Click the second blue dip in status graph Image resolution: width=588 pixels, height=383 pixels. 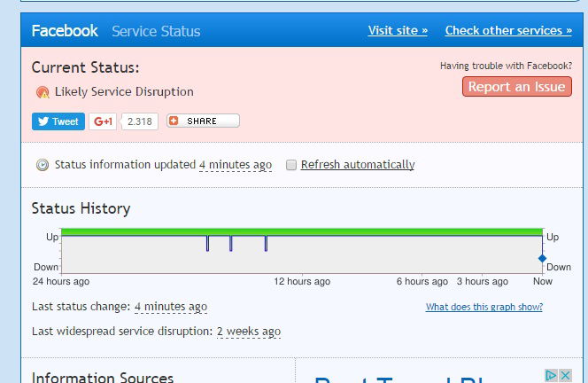[x=230, y=243]
